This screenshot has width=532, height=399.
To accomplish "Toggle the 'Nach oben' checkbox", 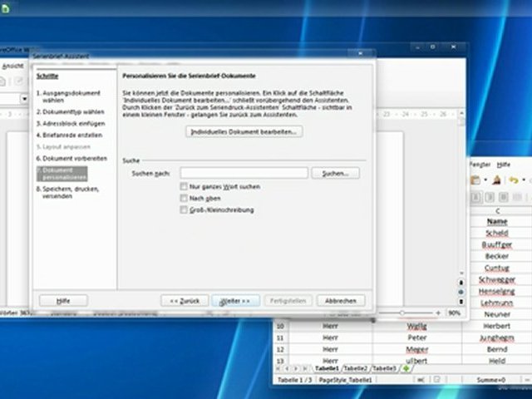I will click(184, 199).
